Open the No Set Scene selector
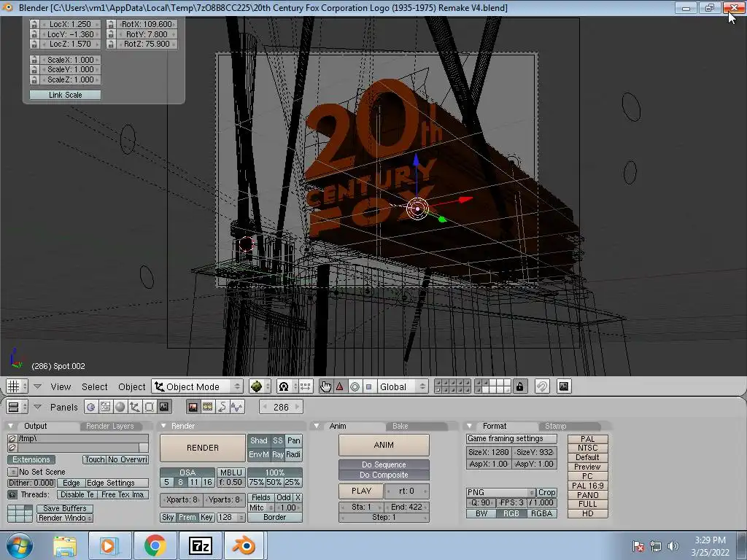 (x=12, y=472)
